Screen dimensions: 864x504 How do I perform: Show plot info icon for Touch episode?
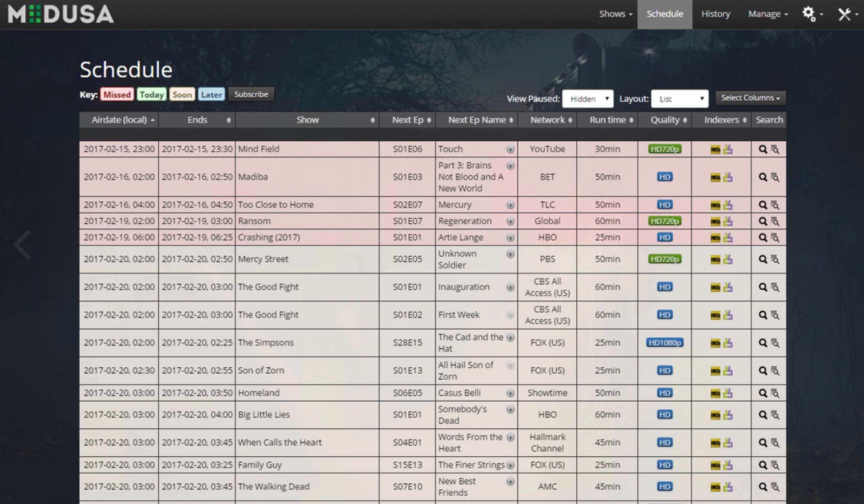tap(510, 149)
